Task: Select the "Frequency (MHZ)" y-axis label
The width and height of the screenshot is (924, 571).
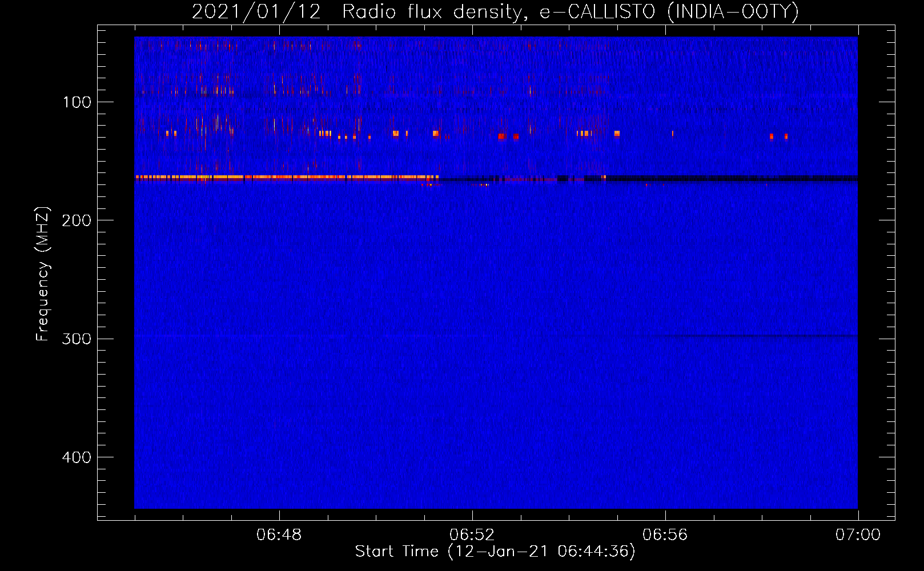Action: pyautogui.click(x=43, y=274)
